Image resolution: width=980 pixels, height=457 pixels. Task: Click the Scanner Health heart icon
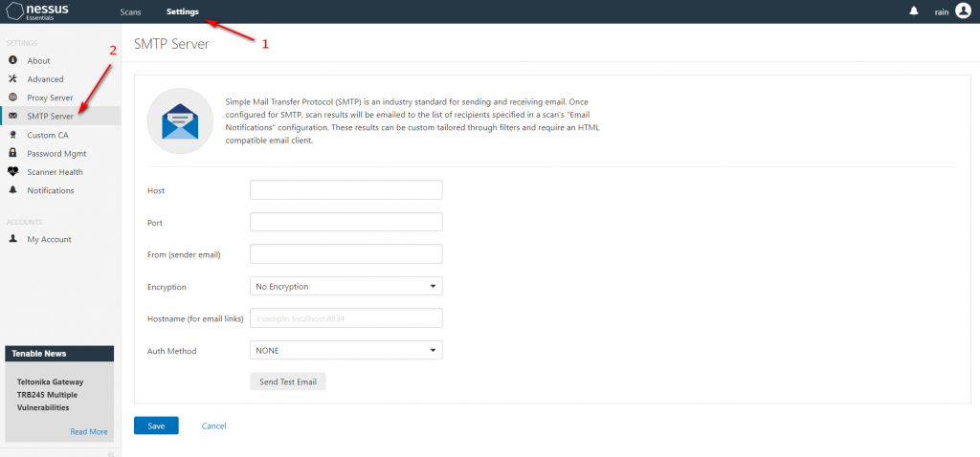pos(13,172)
